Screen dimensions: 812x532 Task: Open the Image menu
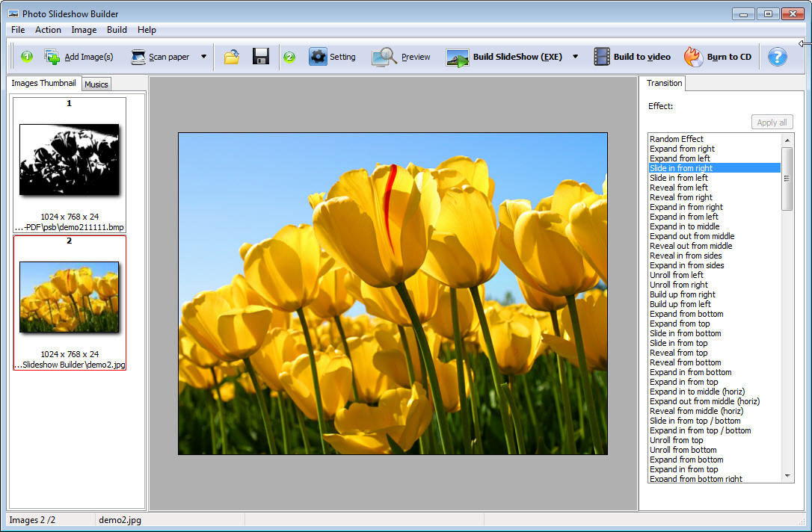tap(84, 30)
